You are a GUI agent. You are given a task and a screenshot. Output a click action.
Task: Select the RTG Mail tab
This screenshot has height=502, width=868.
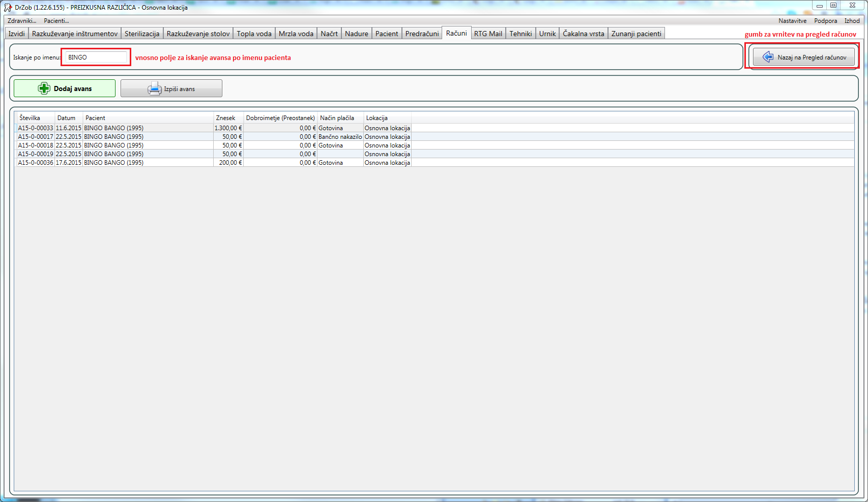click(488, 34)
